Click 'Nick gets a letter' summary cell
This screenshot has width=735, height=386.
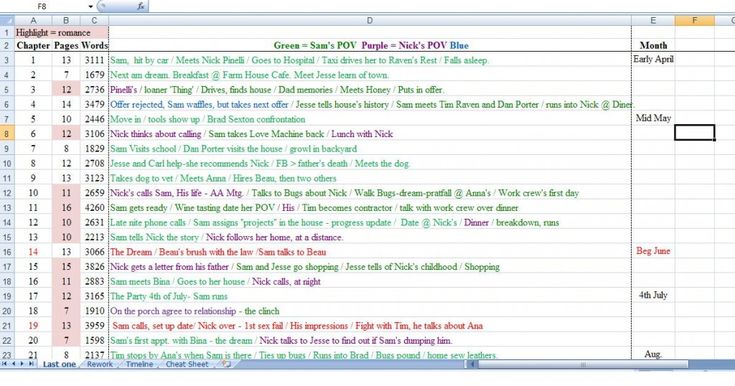coord(370,267)
